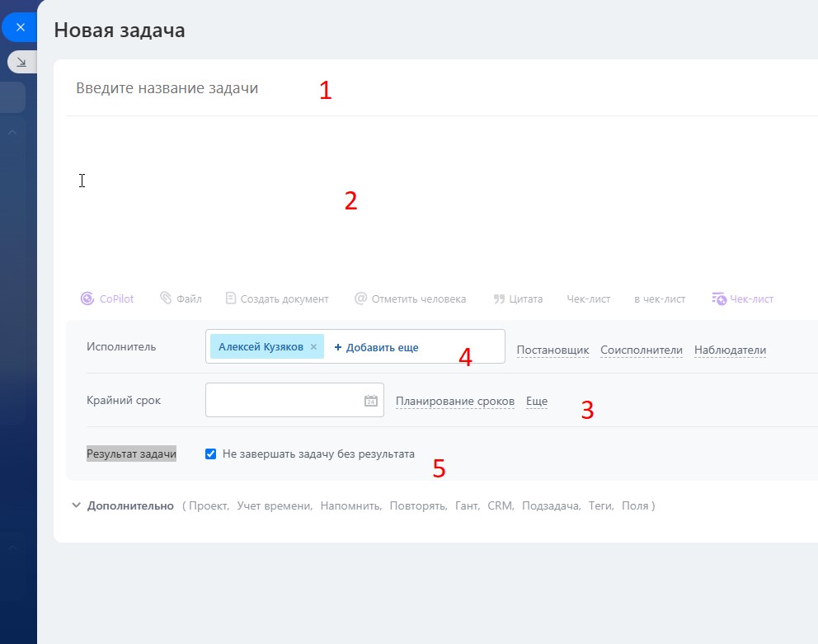Open the Теги option
Image resolution: width=818 pixels, height=644 pixels.
(600, 505)
